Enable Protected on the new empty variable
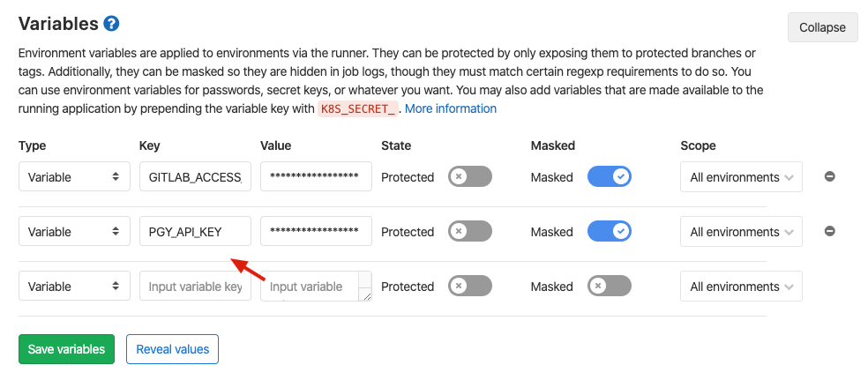This screenshot has width=868, height=380. pos(469,287)
